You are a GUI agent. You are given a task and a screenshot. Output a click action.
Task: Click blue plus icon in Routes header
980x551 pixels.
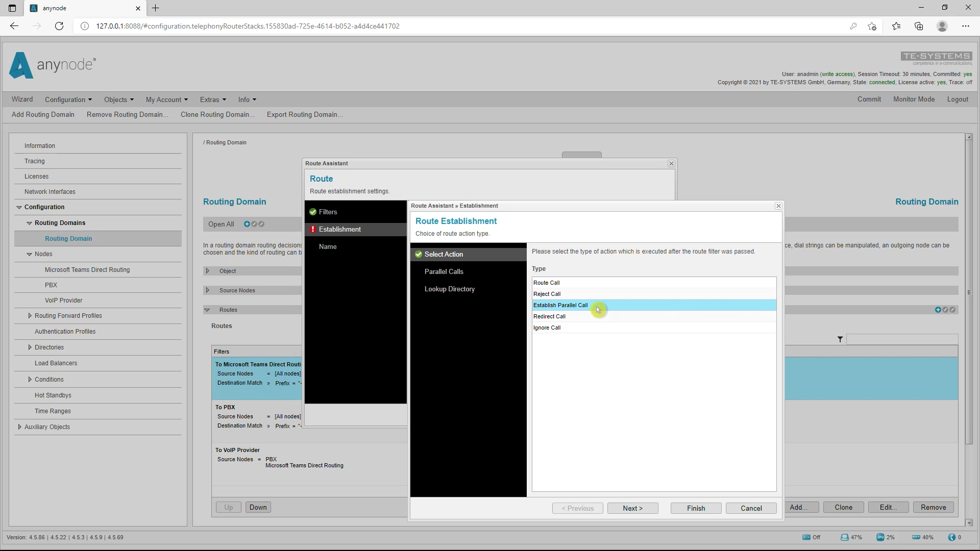(x=938, y=310)
